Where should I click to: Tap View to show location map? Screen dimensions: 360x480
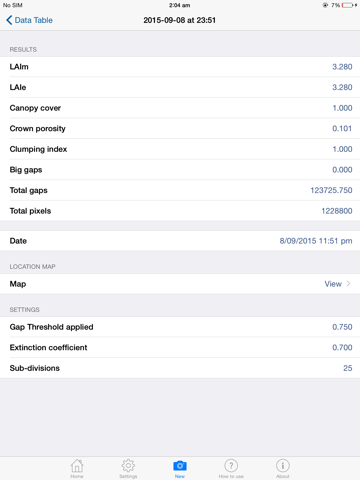333,284
